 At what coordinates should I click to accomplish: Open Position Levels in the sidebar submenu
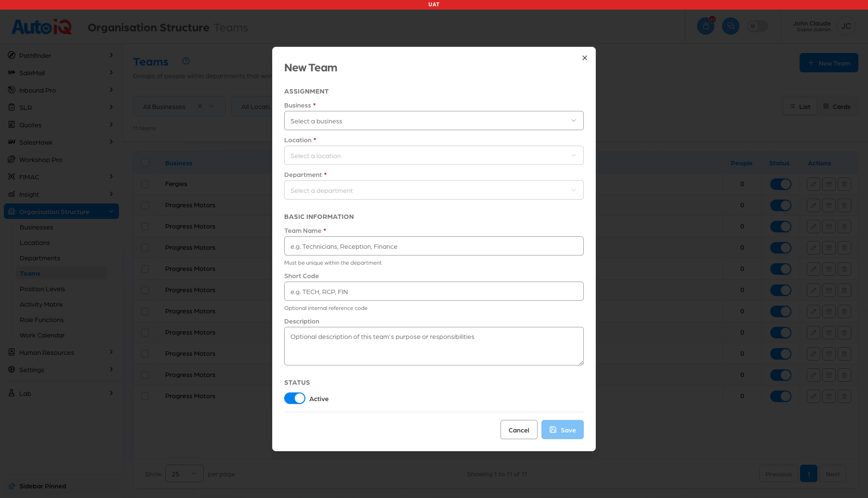click(42, 289)
